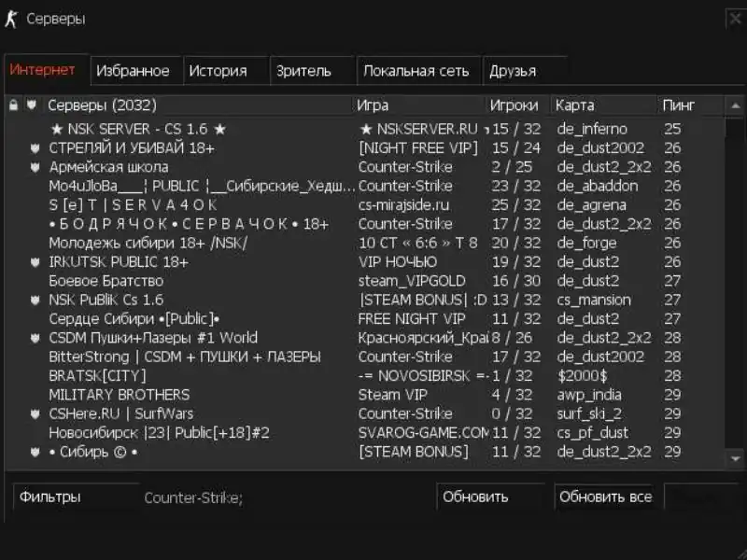Click the Обновить button
Viewport: 747px width, 560px height.
491,497
